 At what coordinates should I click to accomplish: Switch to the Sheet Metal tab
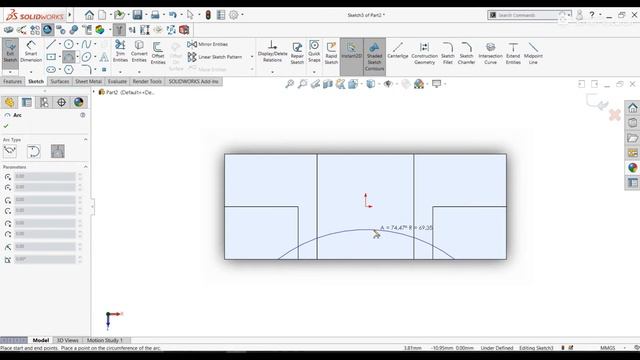[89, 82]
